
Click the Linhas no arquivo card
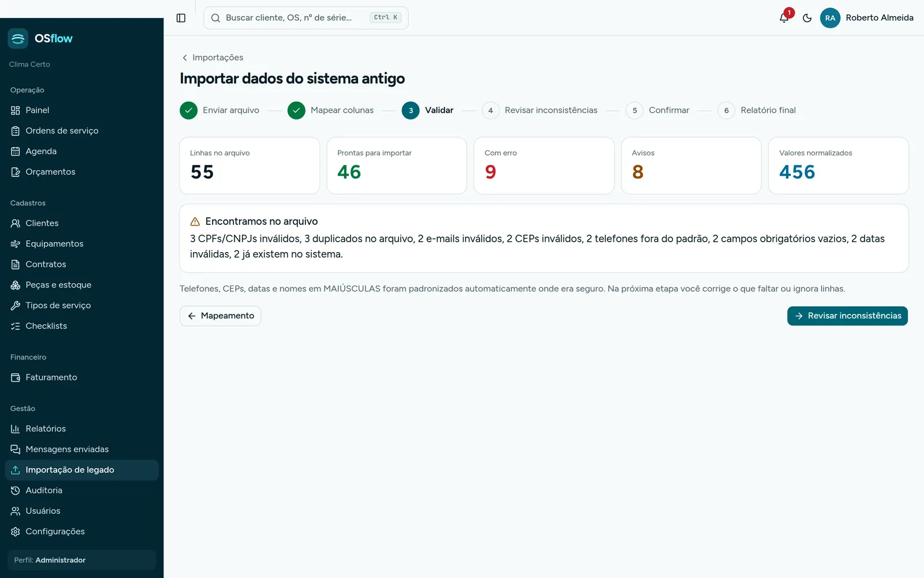click(249, 165)
